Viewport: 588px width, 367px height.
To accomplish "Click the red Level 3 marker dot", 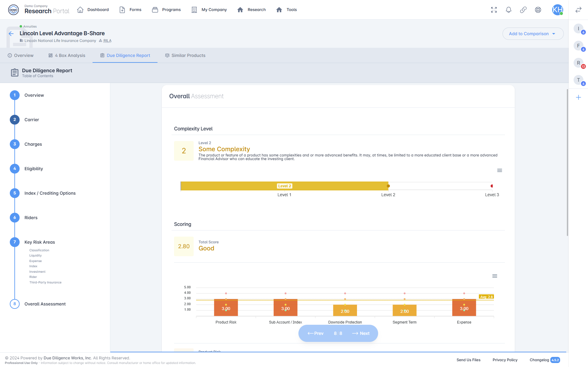I will 492,186.
